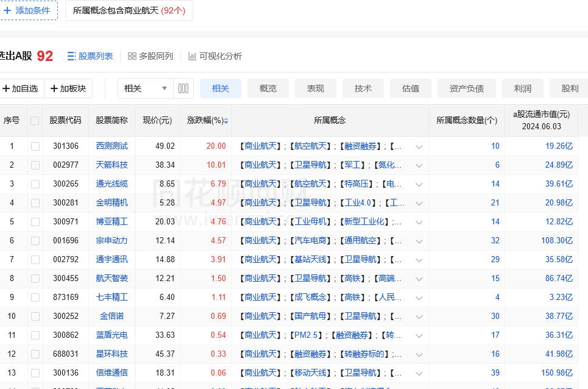Image resolution: width=588 pixels, height=389 pixels.
Task: Click 基站天线 concept in 通宇通讯 row
Action: tap(310, 259)
